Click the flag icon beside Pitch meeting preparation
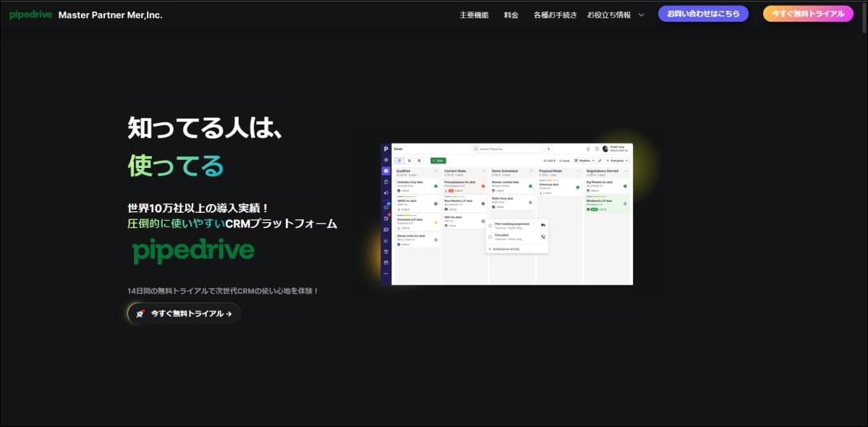Viewport: 868px width, 427px height. click(x=542, y=225)
